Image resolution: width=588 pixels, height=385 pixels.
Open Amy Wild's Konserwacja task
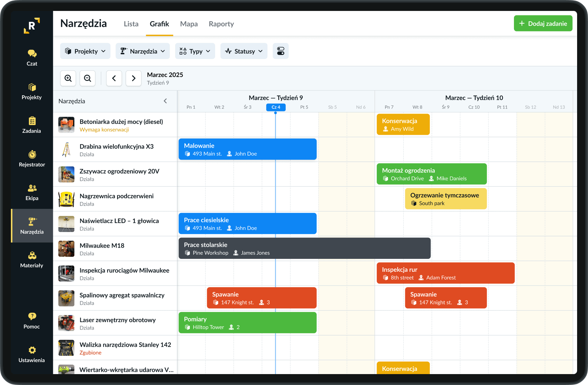[403, 124]
